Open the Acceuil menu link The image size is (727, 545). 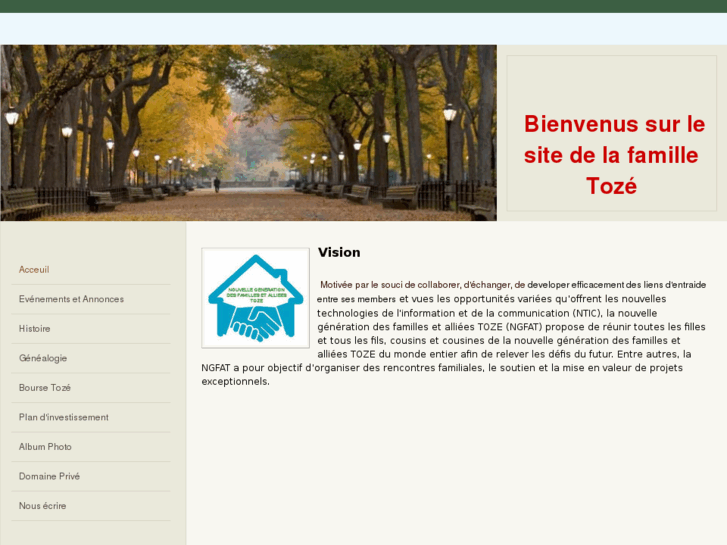34,269
